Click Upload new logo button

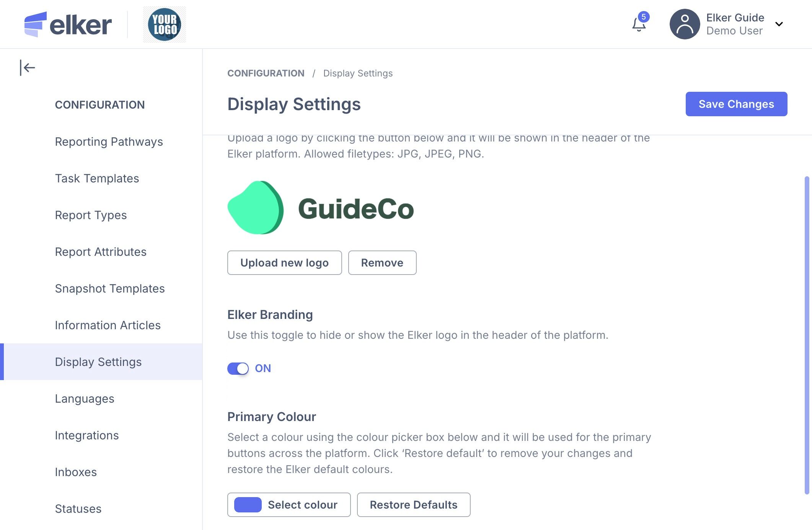(x=284, y=263)
